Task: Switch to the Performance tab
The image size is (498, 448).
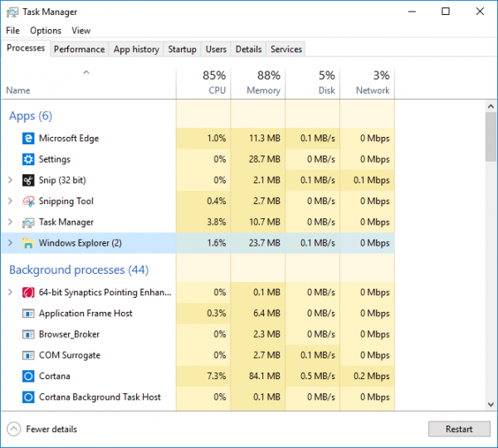Action: pos(80,49)
